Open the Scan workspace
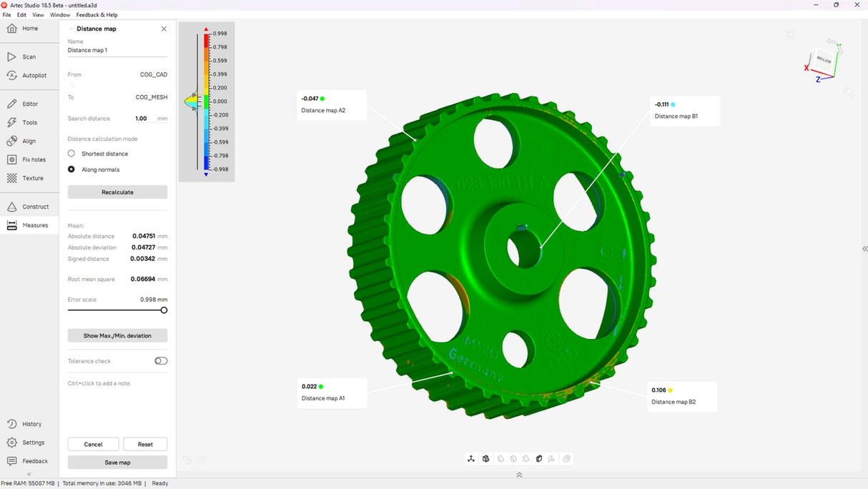Viewport: 868px width, 489px height. tap(29, 56)
